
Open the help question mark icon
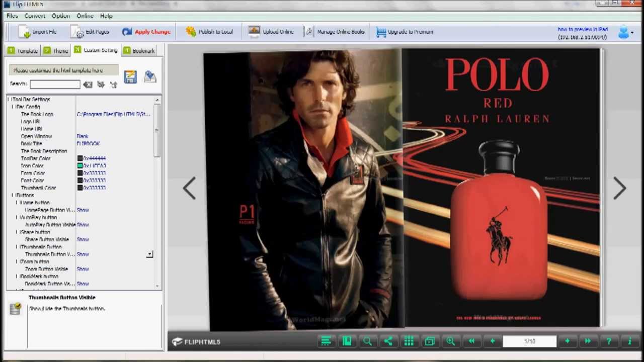pyautogui.click(x=608, y=341)
